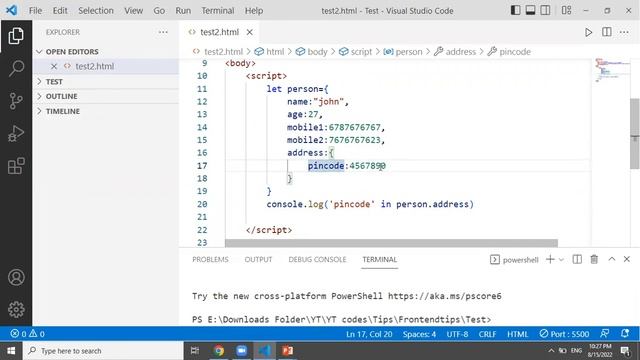Click the editor horizontal scrollbar
Image resolution: width=640 pixels, height=360 pixels.
click(x=391, y=243)
